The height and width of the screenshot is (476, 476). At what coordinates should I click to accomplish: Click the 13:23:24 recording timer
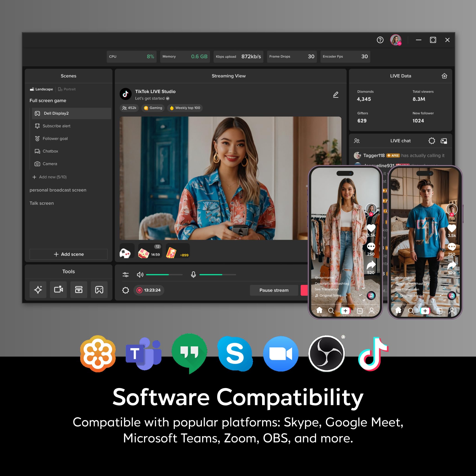coord(149,290)
